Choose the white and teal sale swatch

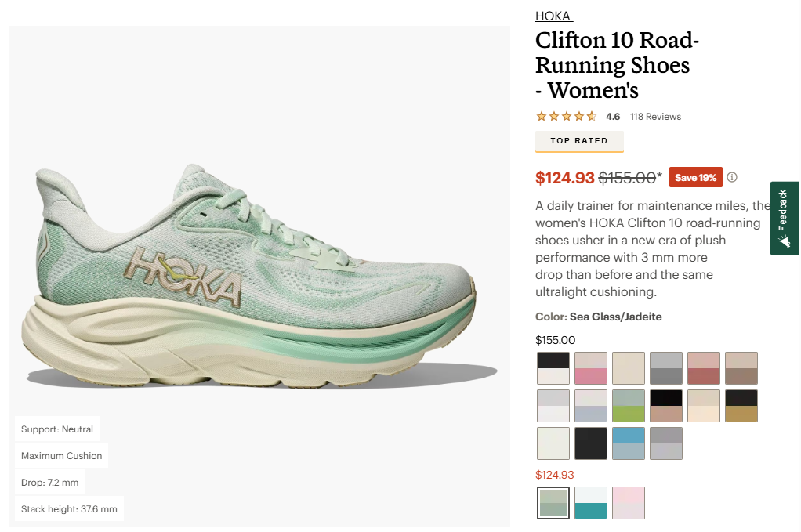[591, 503]
